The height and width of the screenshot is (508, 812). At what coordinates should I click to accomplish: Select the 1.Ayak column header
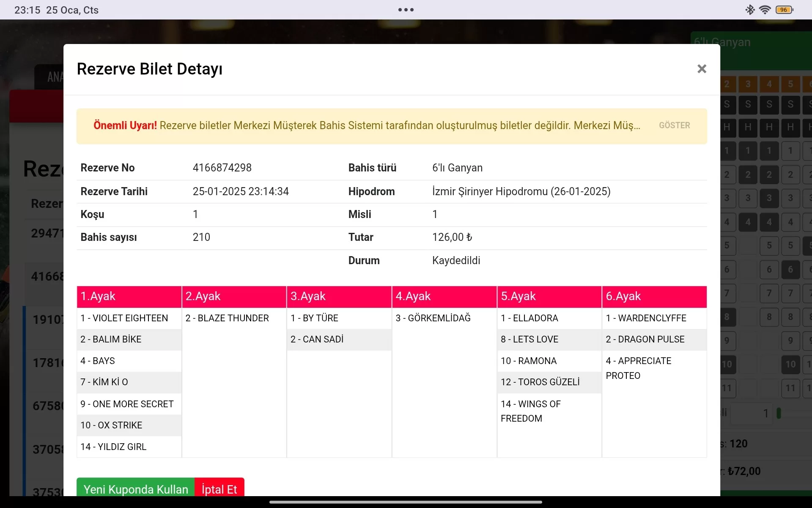coord(129,296)
